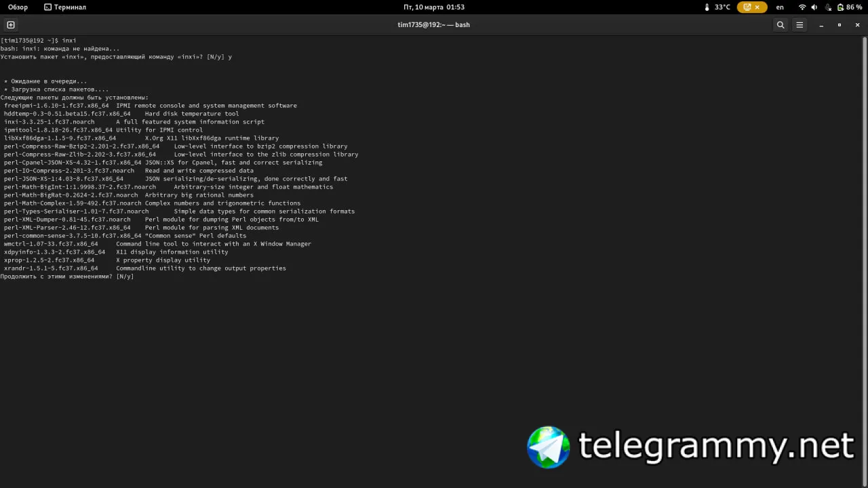This screenshot has height=488, width=868.
Task: Open a new terminal tab
Action: tap(11, 25)
